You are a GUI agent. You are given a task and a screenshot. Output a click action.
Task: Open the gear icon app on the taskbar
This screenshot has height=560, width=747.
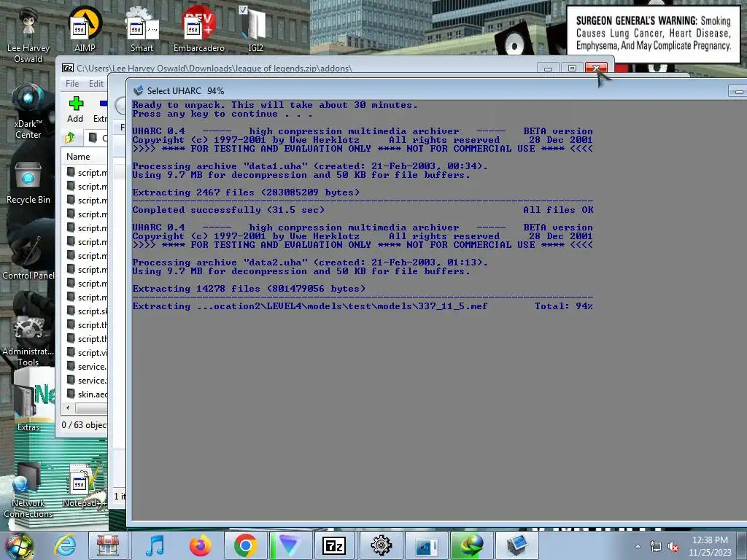pyautogui.click(x=381, y=545)
